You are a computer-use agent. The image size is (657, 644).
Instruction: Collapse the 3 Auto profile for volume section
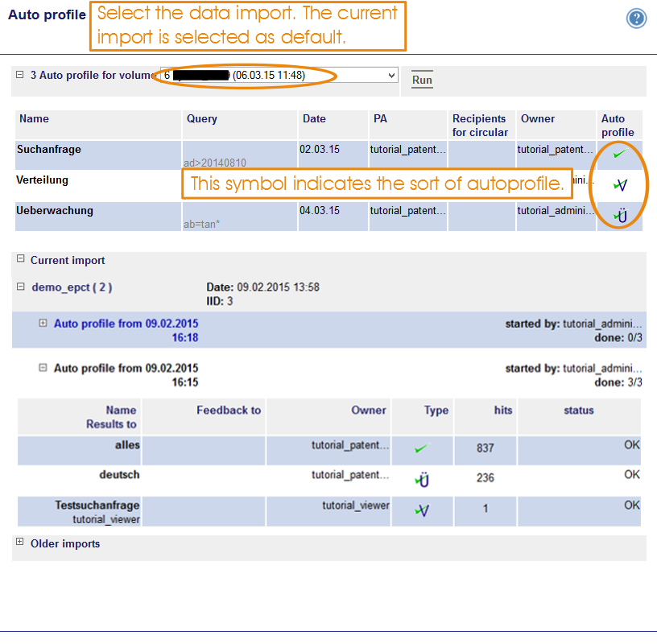coord(19,75)
